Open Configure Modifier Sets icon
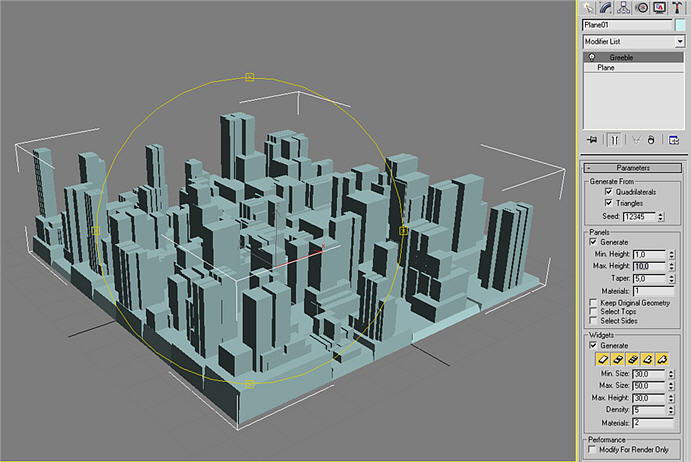 tap(674, 140)
